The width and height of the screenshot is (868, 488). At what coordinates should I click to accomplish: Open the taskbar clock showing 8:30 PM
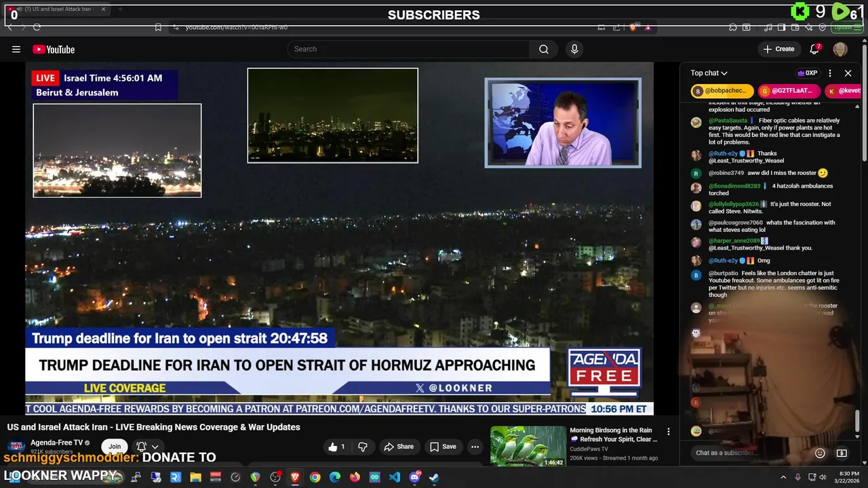pos(849,477)
